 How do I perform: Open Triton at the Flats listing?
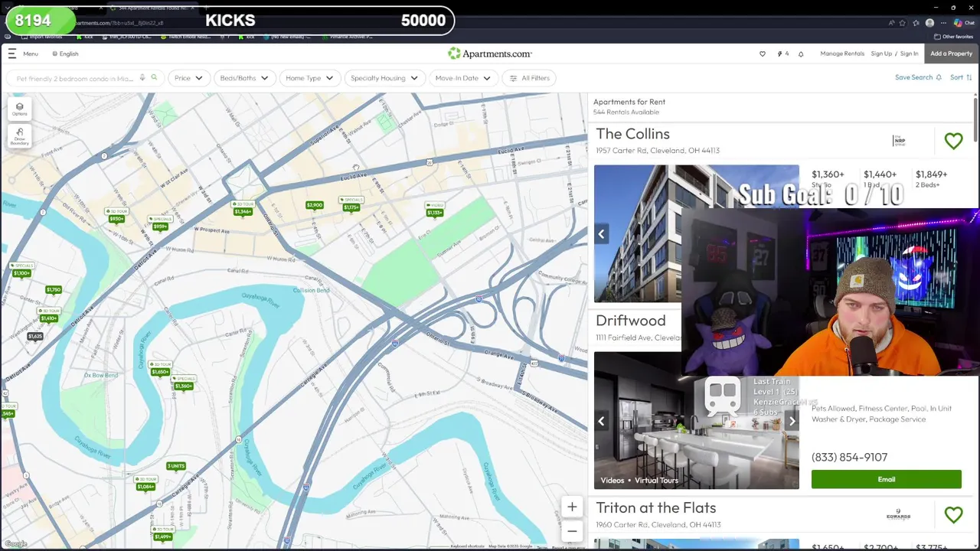click(x=656, y=508)
